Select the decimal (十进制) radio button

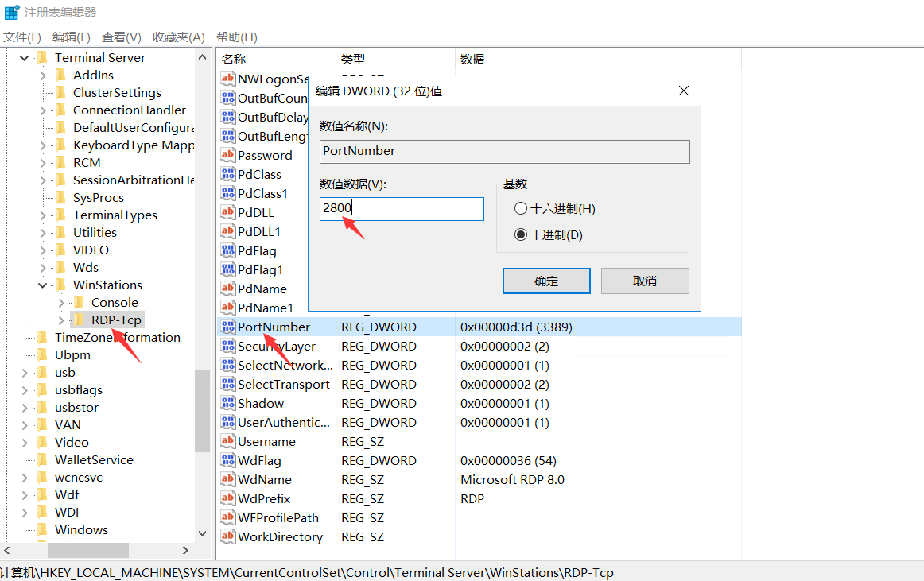point(521,235)
